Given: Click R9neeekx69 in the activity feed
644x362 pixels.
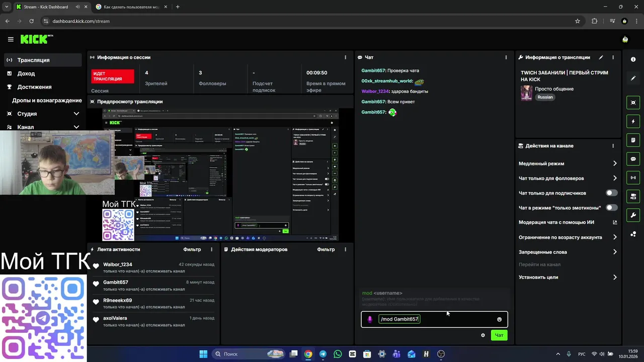Looking at the screenshot, I should (x=118, y=301).
